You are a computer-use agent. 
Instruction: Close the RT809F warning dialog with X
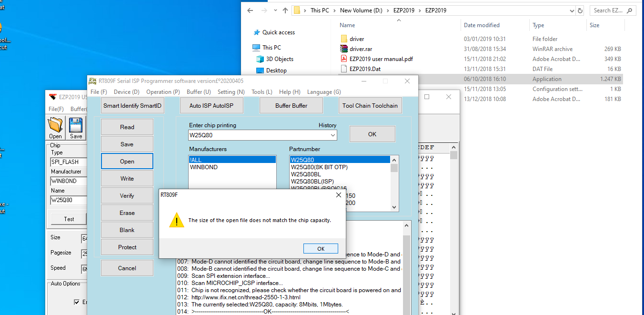338,195
